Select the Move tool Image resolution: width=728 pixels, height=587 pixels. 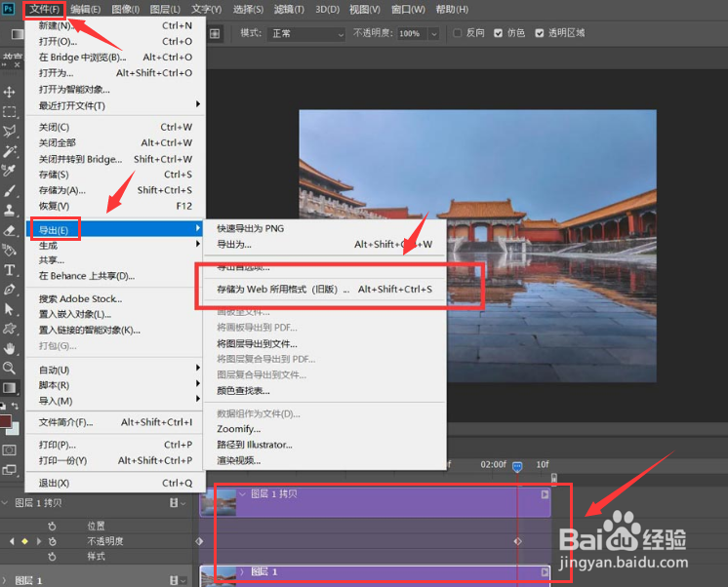(10, 92)
